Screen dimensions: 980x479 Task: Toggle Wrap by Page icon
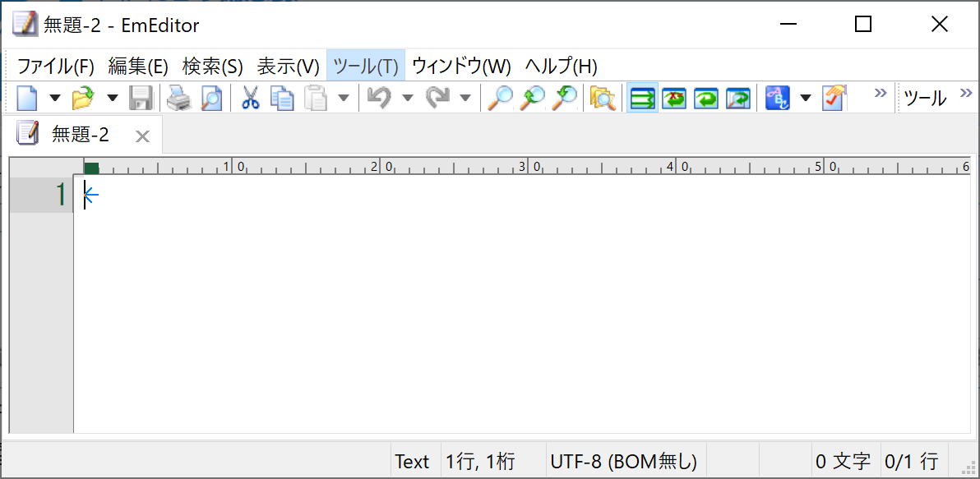pyautogui.click(x=738, y=98)
